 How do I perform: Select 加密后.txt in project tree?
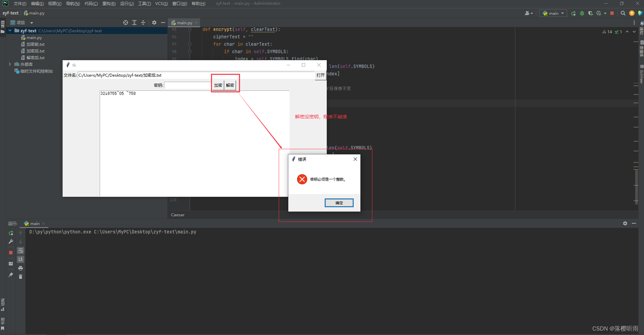(33, 51)
